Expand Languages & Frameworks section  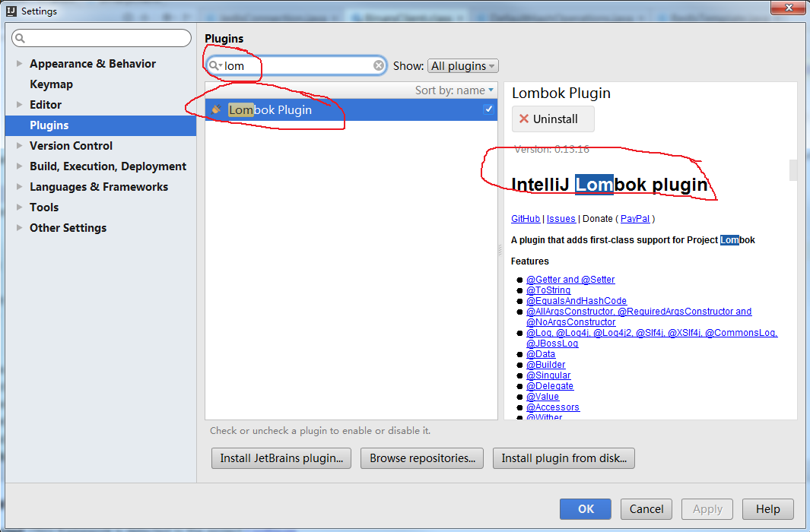(20, 187)
